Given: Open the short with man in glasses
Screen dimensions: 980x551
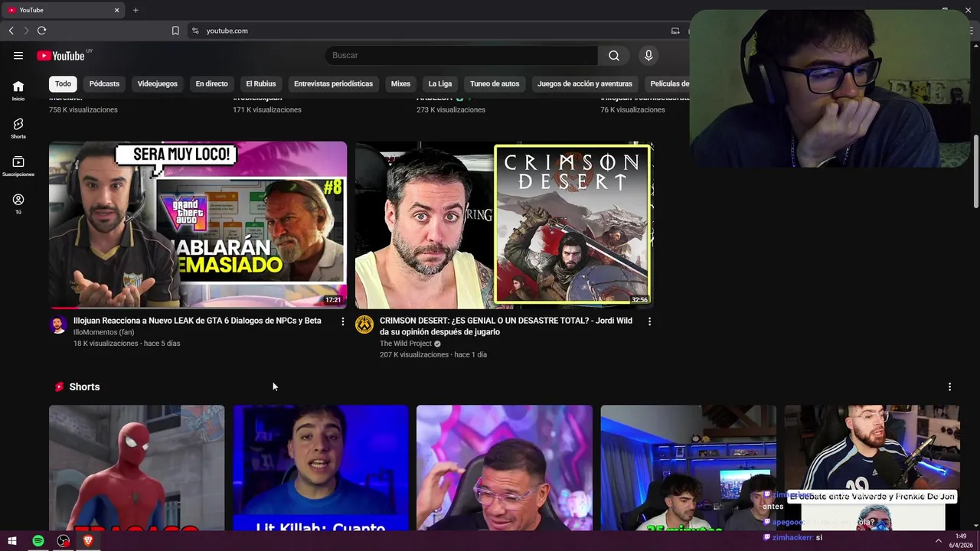Looking at the screenshot, I should coord(505,468).
